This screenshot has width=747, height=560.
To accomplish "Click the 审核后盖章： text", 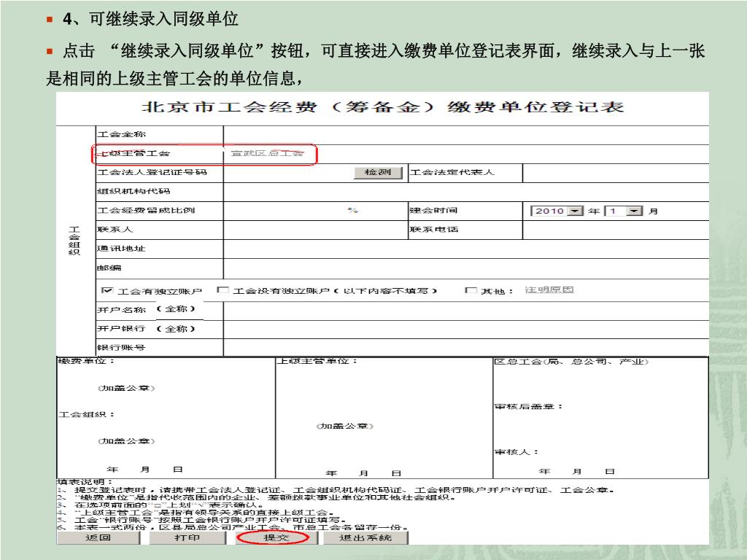I will click(x=528, y=406).
